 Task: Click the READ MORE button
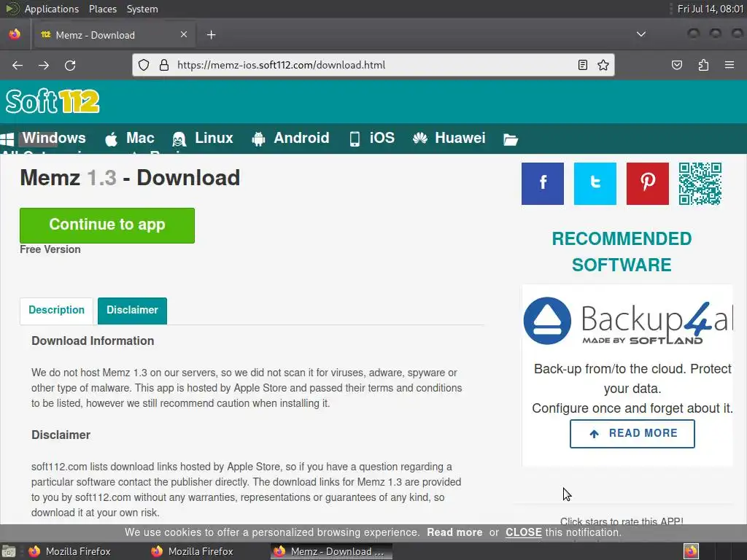pyautogui.click(x=632, y=433)
